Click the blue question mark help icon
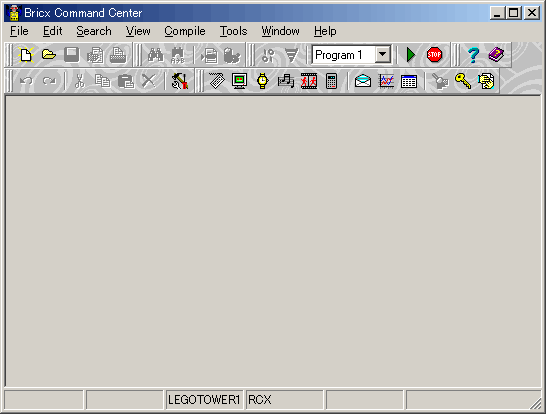Viewport: 546px width, 414px height. pos(473,55)
